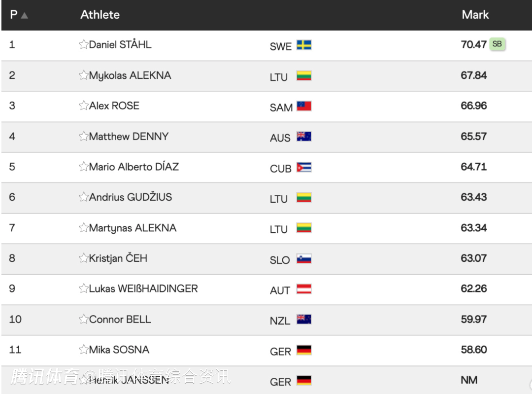Open Andrius GUDŽIUS athlete profile link

(x=131, y=197)
